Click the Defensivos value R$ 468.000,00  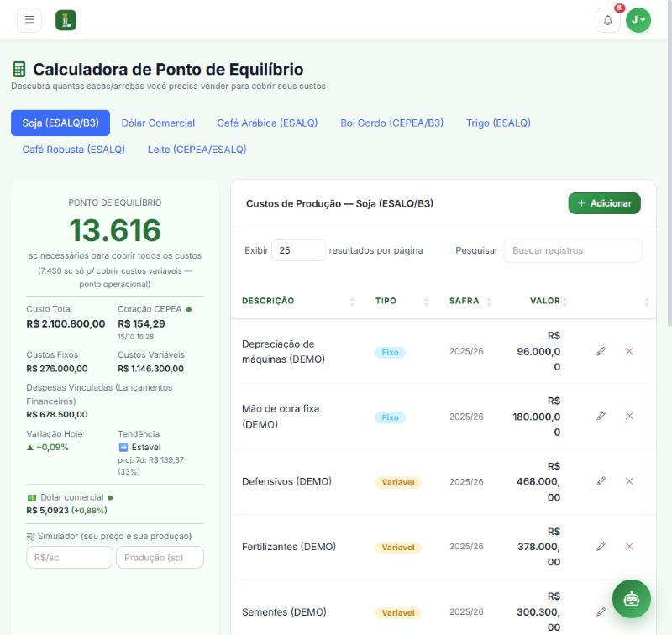[x=538, y=481]
